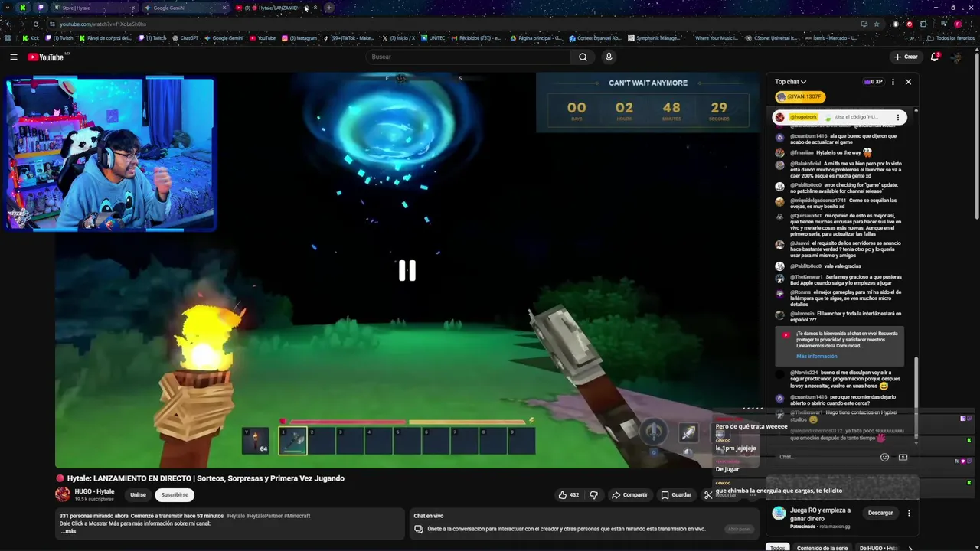Screen dimensions: 980x551
Task: Follow the Más información chat link
Action: tap(816, 357)
